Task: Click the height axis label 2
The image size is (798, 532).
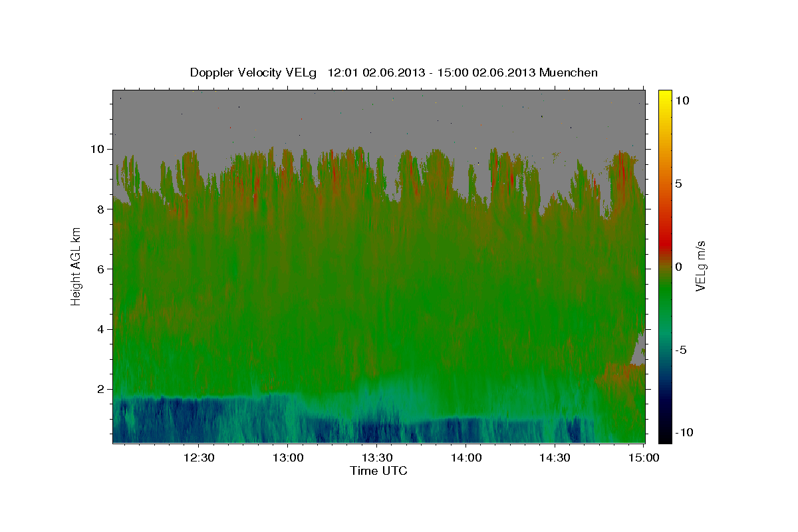Action: pos(102,389)
